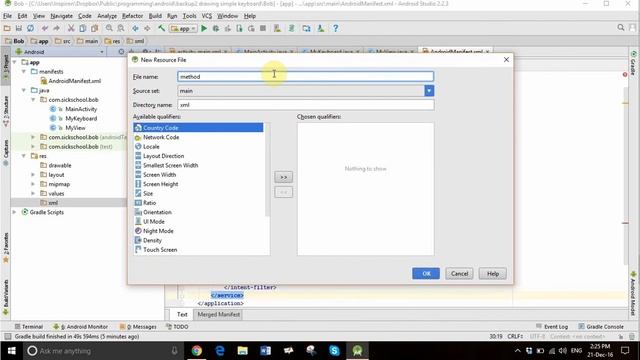Expand the mipmap folder
Image resolution: width=640 pixels, height=360 pixels.
point(33,184)
